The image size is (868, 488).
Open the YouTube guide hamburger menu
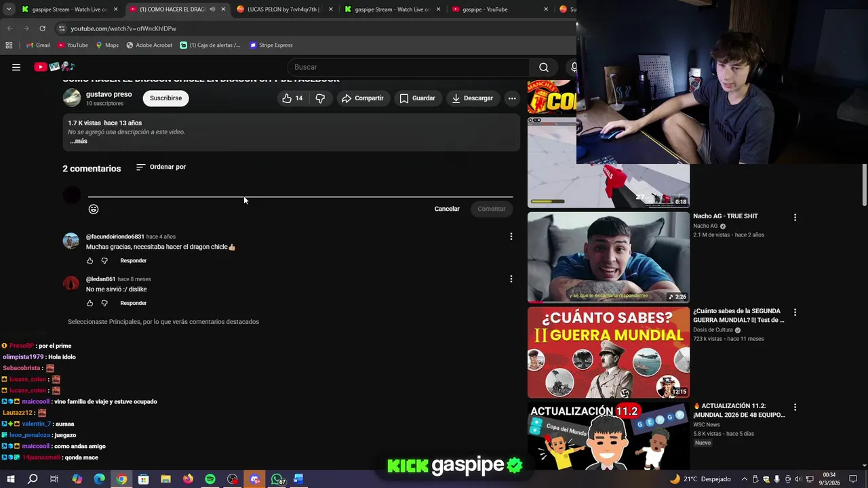pyautogui.click(x=16, y=67)
